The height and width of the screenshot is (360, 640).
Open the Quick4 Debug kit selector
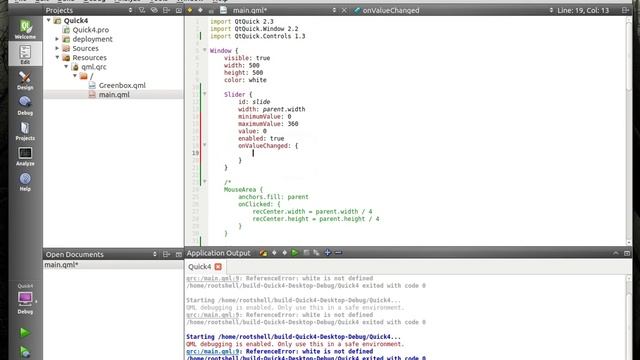click(25, 299)
